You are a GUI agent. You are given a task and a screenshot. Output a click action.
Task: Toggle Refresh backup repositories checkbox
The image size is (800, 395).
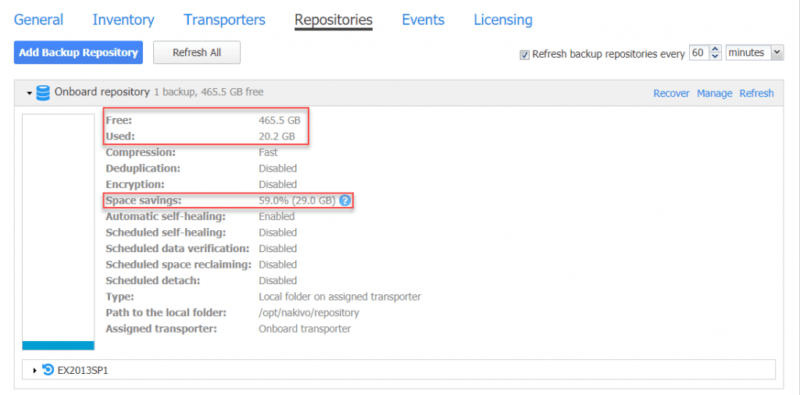[524, 54]
